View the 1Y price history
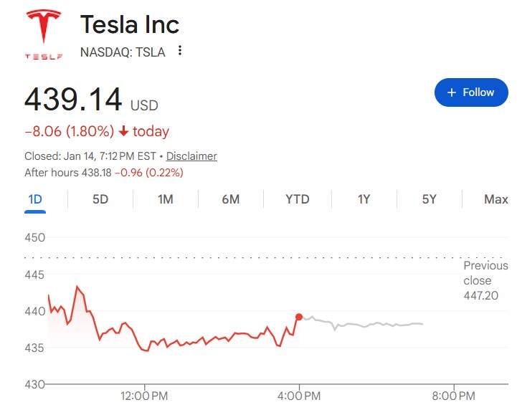The image size is (517, 420). pos(364,199)
